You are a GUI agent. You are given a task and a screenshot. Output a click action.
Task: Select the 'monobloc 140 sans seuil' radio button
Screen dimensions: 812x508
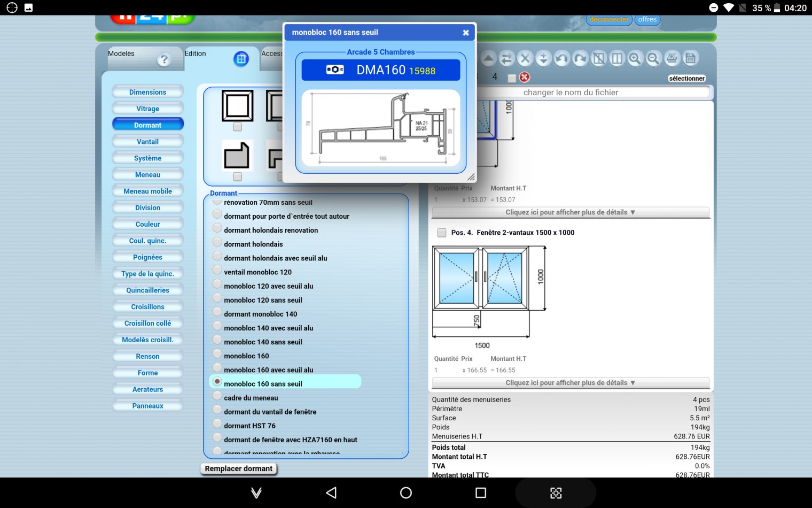point(217,340)
